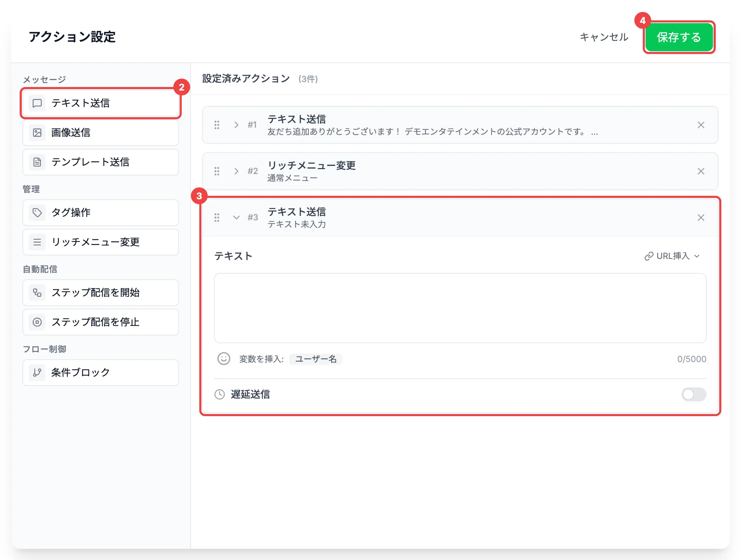Click the ステップ配信を停止 stop icon

tap(37, 322)
